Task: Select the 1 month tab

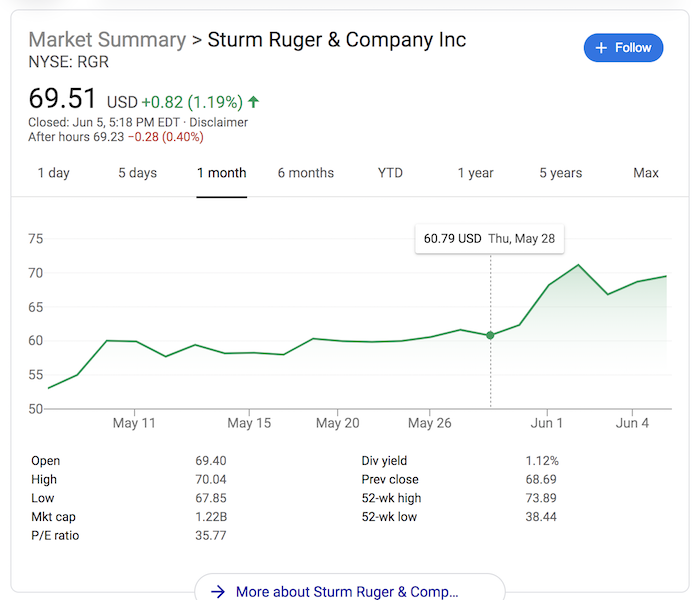Action: click(x=222, y=173)
